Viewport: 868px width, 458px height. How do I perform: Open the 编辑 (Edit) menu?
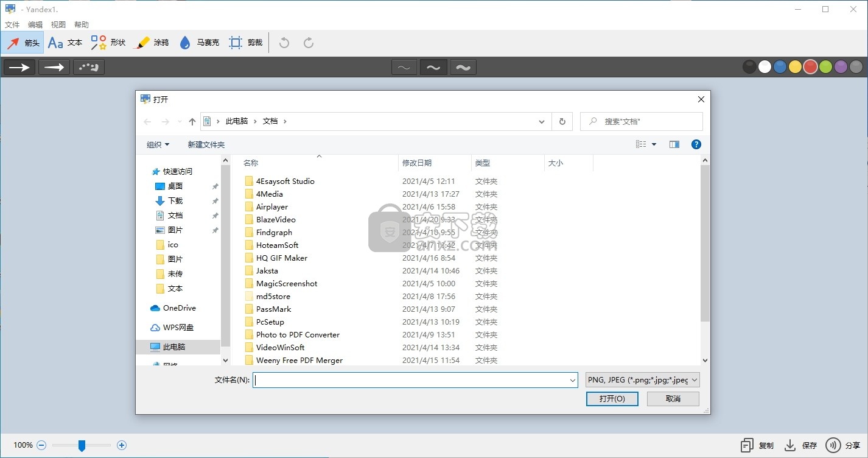[35, 25]
